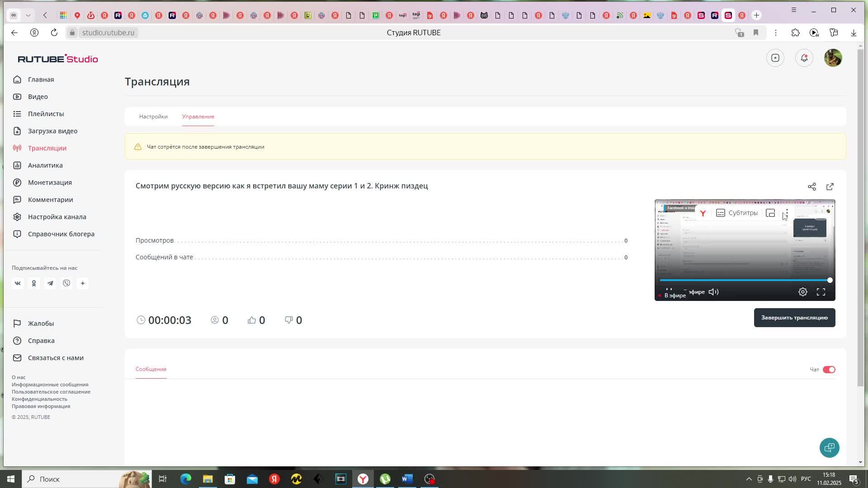The image size is (868, 488).
Task: Open browser tab list dropdown
Action: 28,15
